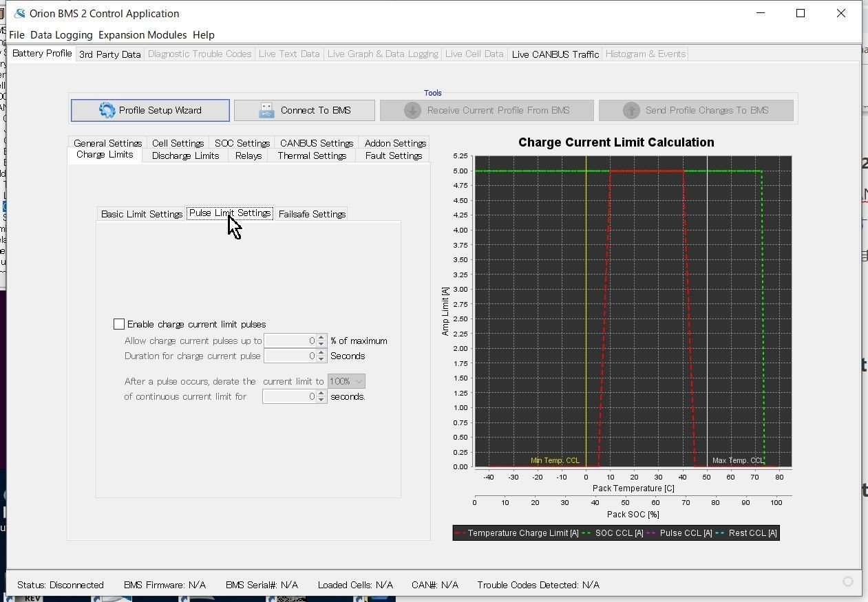Click the Pulse CCL legend entry
Screen dimensions: 868x602
click(679, 533)
